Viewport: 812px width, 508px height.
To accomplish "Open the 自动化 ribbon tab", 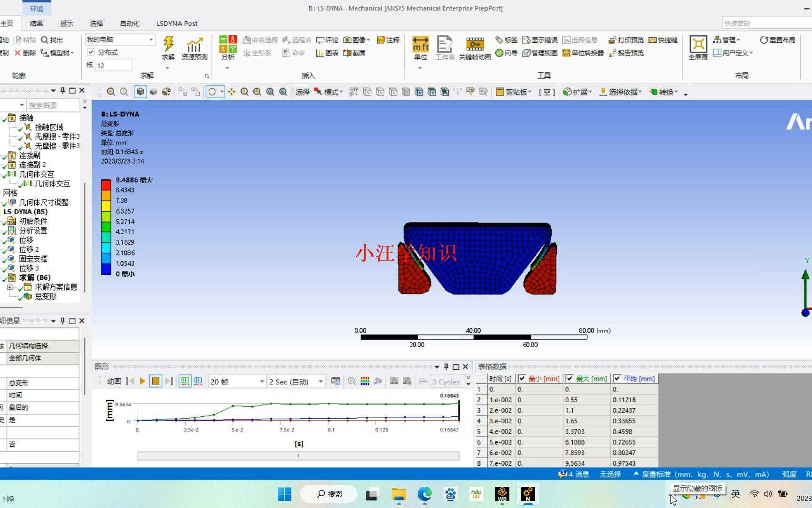I will point(130,23).
